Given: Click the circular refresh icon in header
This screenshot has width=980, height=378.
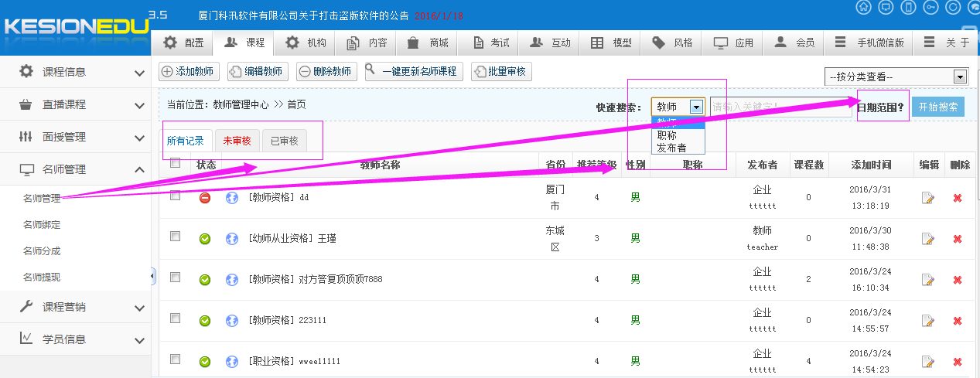Looking at the screenshot, I should pos(954,7).
